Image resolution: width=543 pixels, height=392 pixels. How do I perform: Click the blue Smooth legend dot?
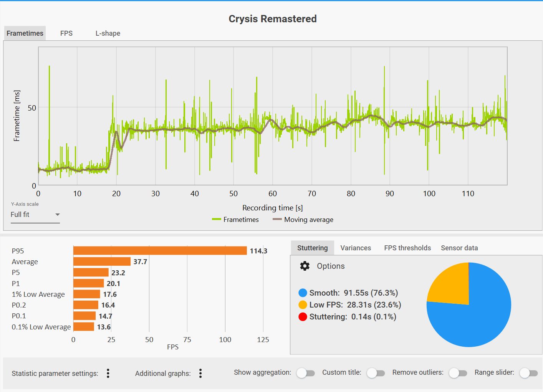click(303, 293)
